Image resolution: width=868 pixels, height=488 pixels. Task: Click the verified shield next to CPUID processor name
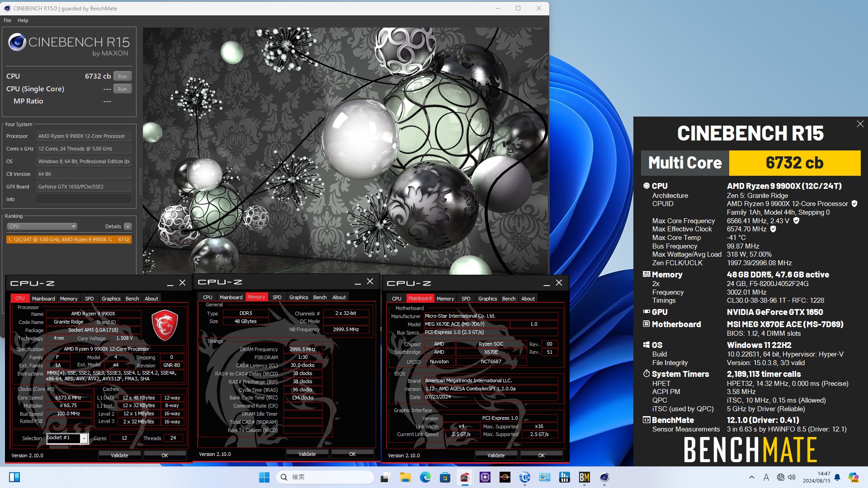(854, 204)
